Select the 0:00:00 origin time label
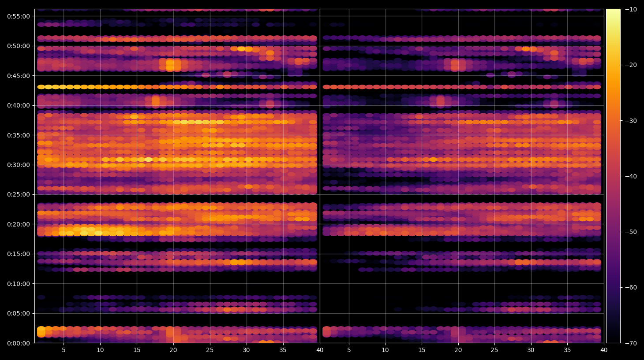 tap(19, 343)
